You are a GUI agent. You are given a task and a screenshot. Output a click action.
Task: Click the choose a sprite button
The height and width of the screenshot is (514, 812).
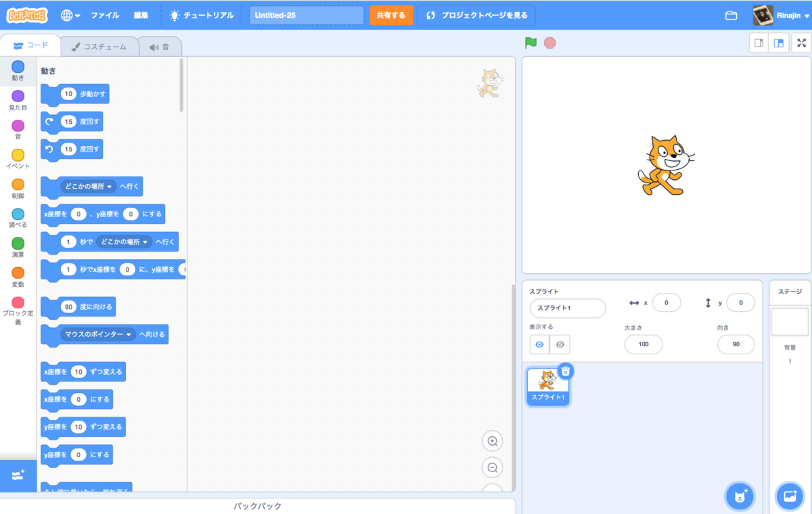pos(740,496)
